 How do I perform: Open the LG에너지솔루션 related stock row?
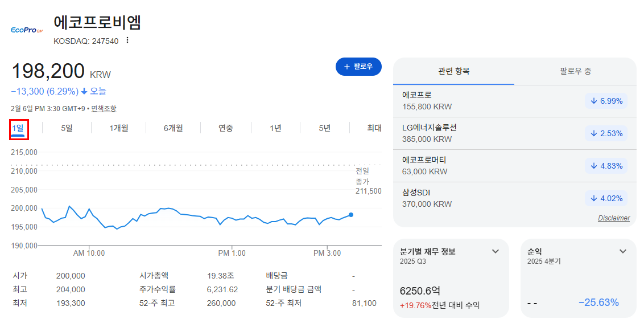click(515, 133)
